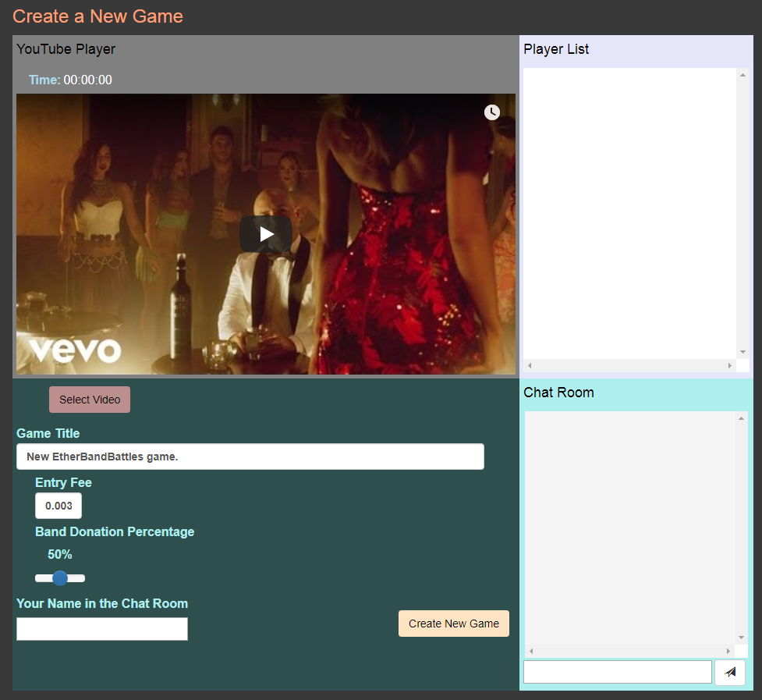The height and width of the screenshot is (700, 762).
Task: Click the Your Name in the Chat Room label
Action: (x=102, y=603)
